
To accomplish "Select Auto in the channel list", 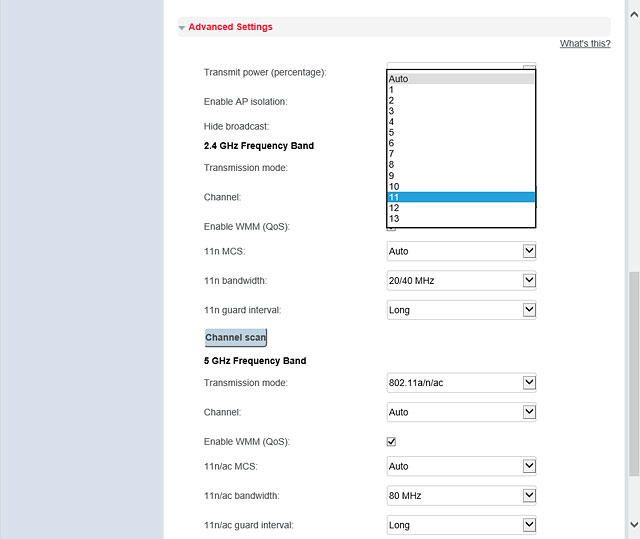I will (460, 79).
